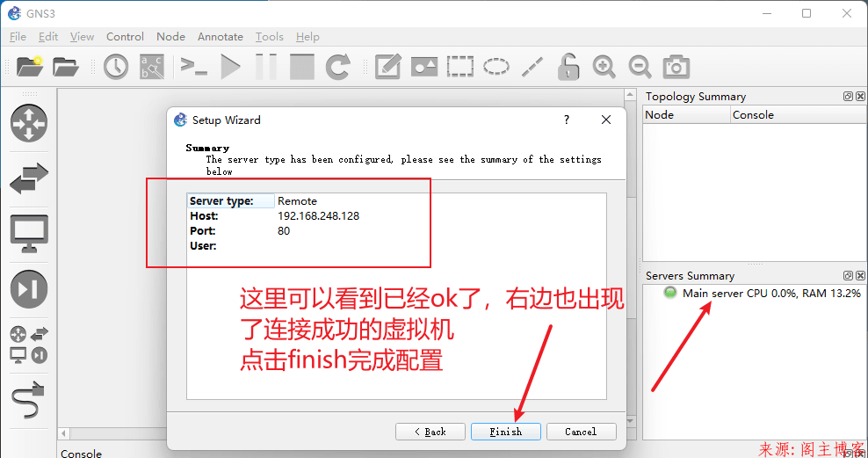Select the User row label
Viewport: 868px width, 458px height.
tap(203, 246)
